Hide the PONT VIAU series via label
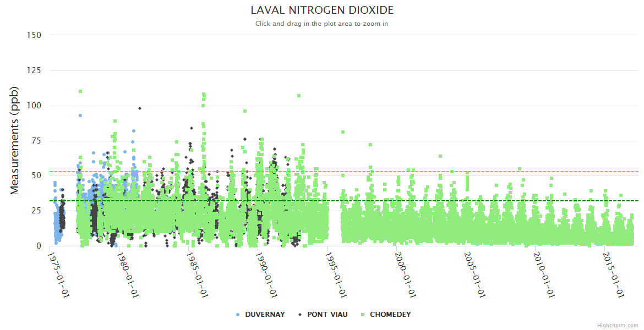The height and width of the screenshot is (330, 644). point(327,315)
